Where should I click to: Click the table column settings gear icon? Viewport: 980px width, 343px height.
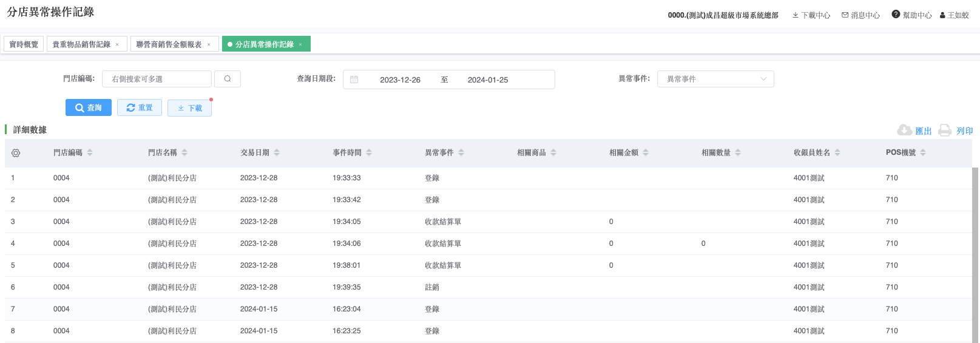coord(16,153)
